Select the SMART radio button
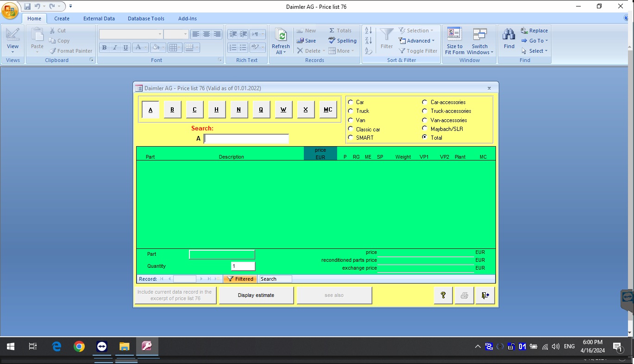634x364 pixels. click(351, 138)
